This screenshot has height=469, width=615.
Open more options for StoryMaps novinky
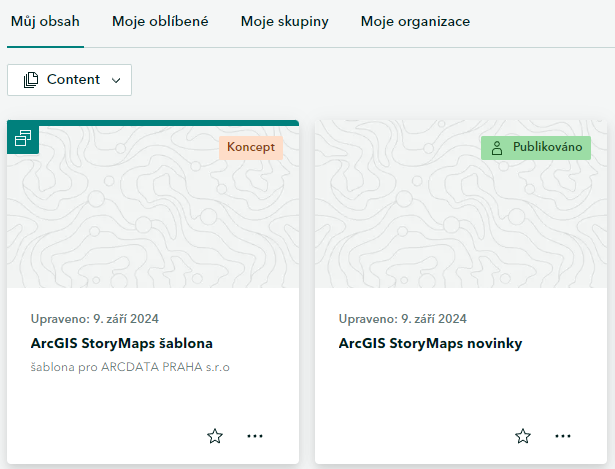pyautogui.click(x=562, y=436)
